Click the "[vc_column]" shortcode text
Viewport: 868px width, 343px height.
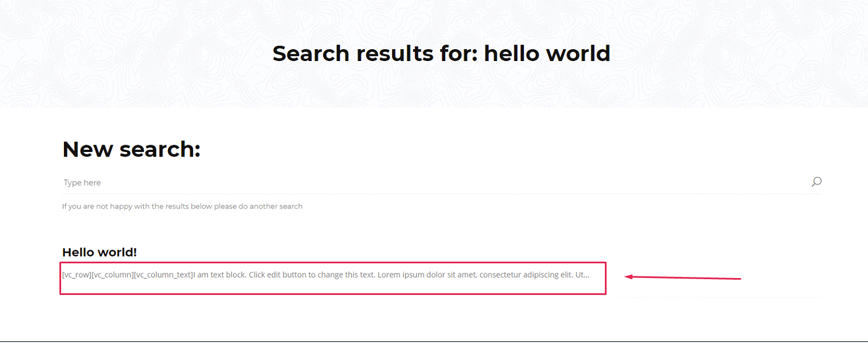pos(113,275)
